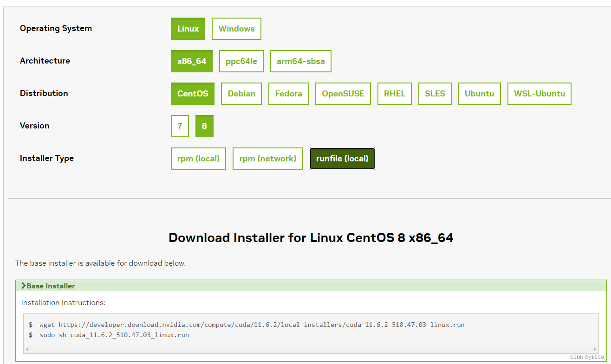Select the OpenSUSE distribution
This screenshot has width=611, height=364.
(343, 94)
